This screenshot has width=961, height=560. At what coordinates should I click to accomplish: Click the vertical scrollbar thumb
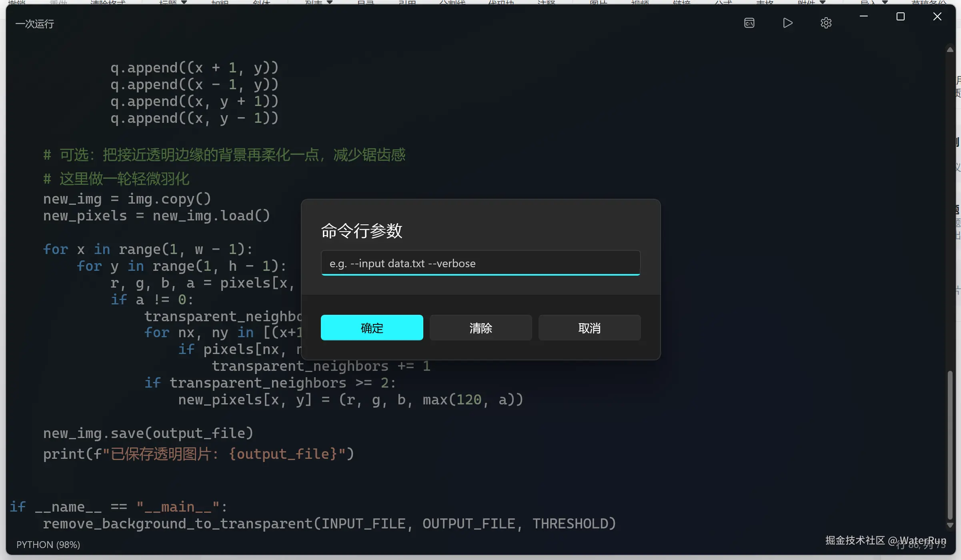click(x=950, y=444)
